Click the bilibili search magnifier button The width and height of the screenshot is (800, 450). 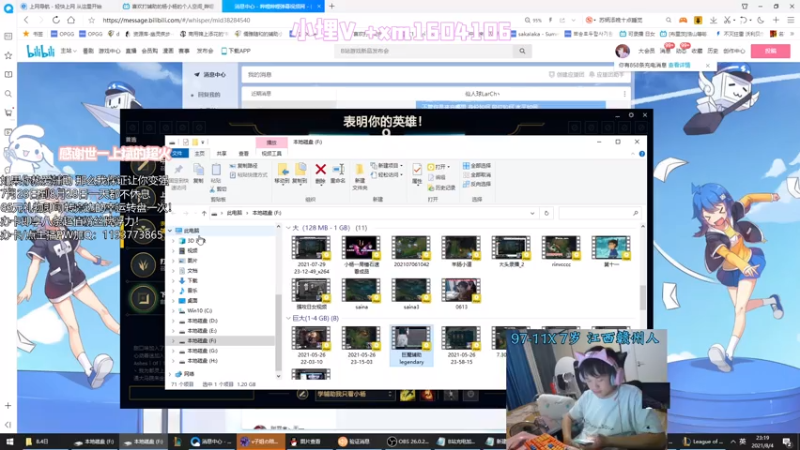[522, 51]
